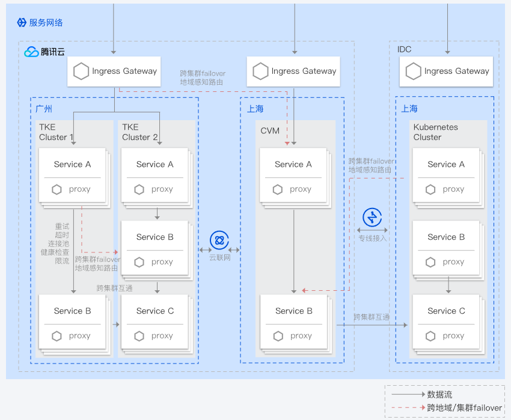Click the Service B title in TKE Cluster 2
The width and height of the screenshot is (511, 420).
[155, 237]
